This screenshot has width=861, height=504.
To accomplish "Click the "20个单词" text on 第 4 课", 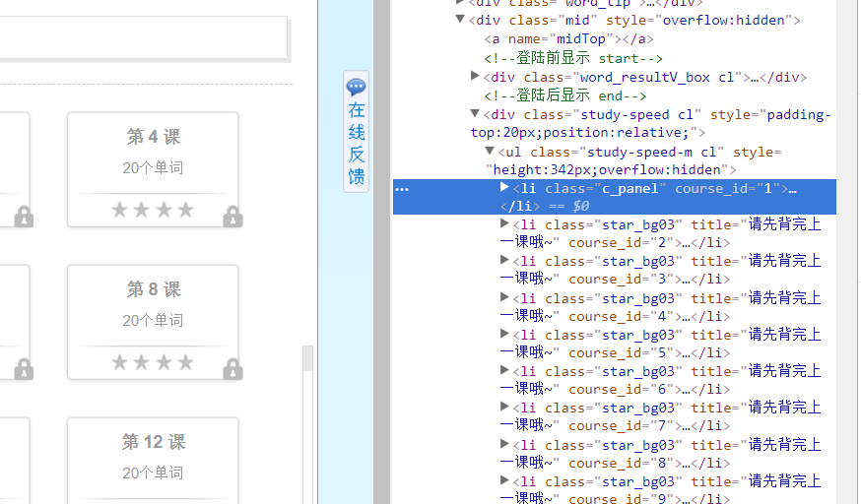I will coord(153,167).
